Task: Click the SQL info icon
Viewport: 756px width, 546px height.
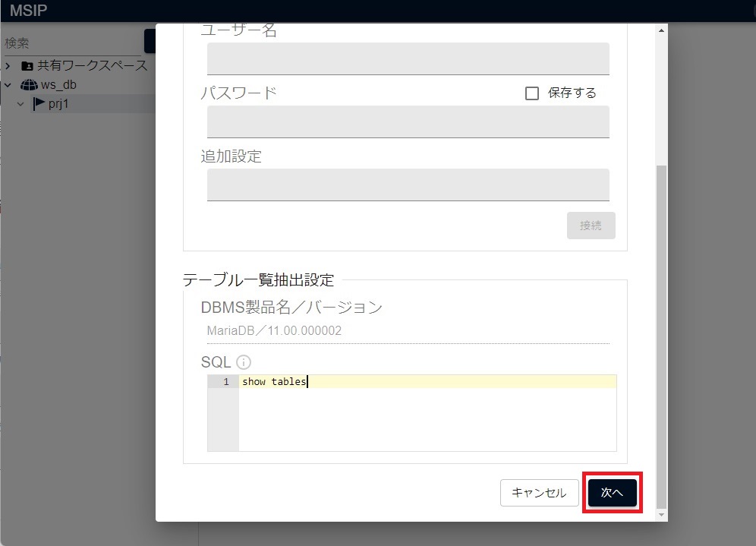Action: pyautogui.click(x=244, y=362)
